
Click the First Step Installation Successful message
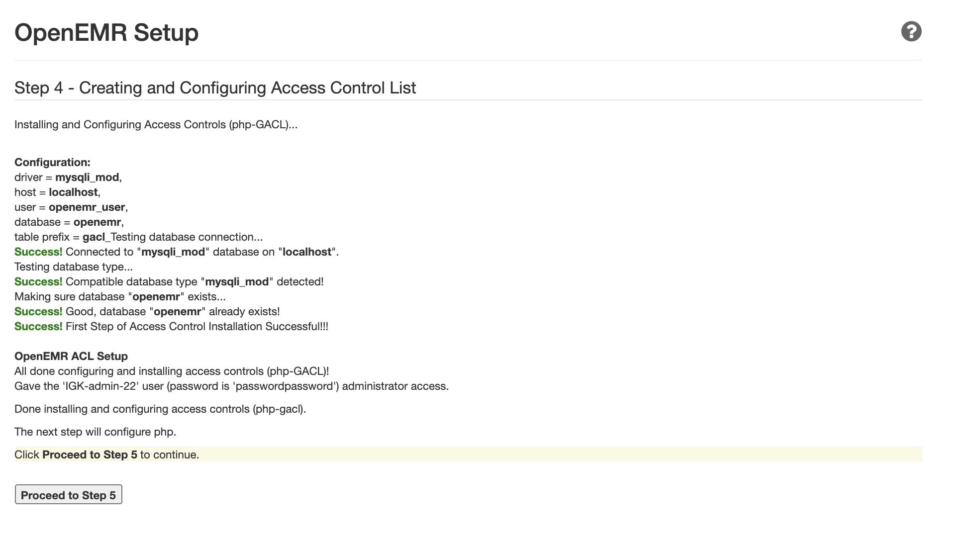pyautogui.click(x=196, y=327)
